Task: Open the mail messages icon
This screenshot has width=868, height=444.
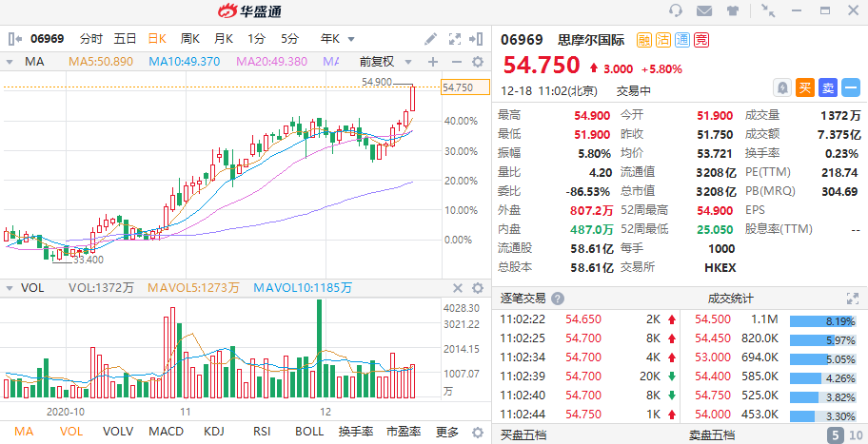Action: click(704, 10)
